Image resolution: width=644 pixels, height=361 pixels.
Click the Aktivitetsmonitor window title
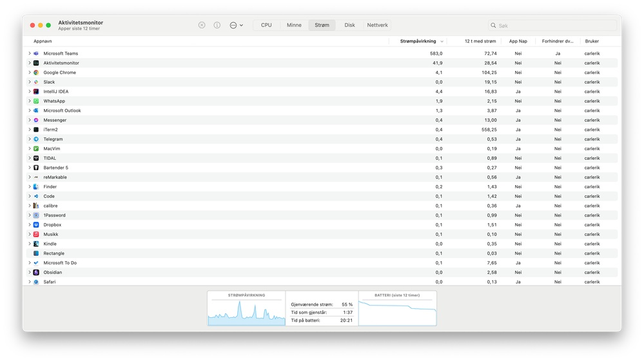[81, 23]
